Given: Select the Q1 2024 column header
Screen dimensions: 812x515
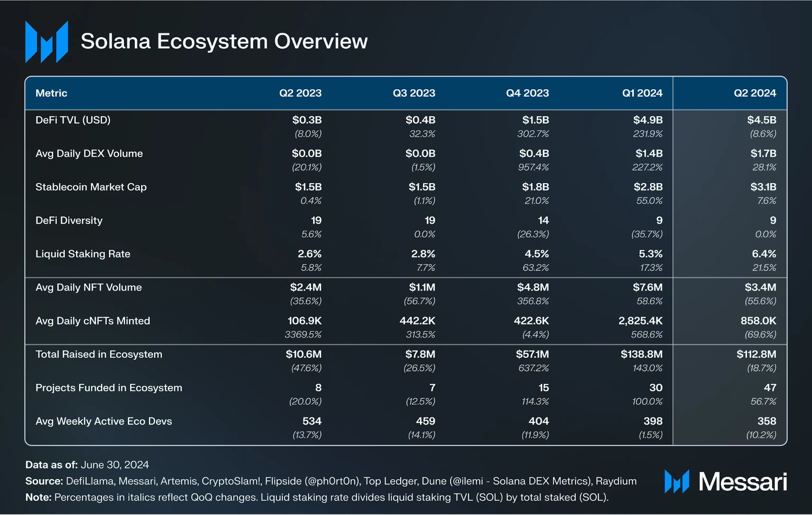Looking at the screenshot, I should (642, 93).
